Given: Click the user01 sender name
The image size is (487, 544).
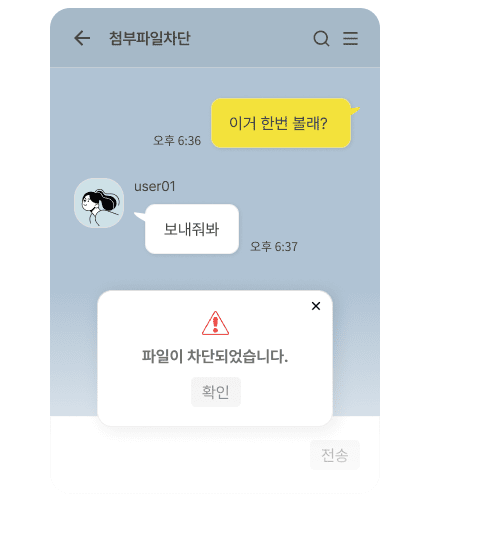Looking at the screenshot, I should (x=155, y=187).
